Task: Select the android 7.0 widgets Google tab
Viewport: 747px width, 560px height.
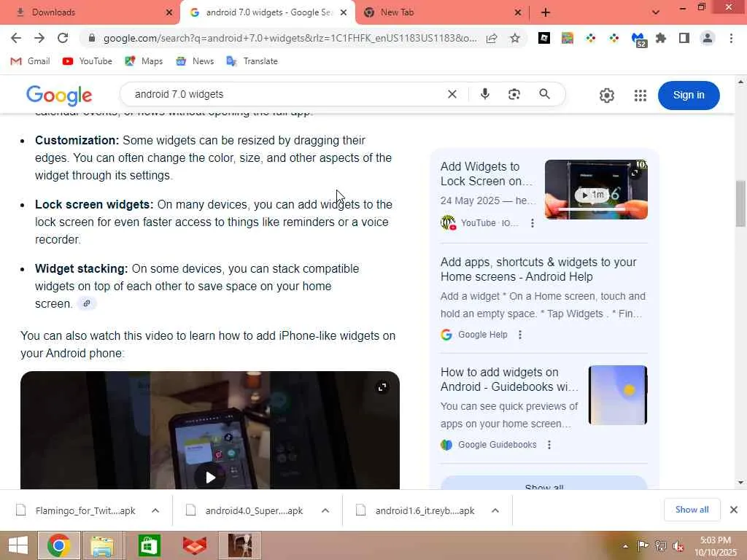Action: (268, 12)
